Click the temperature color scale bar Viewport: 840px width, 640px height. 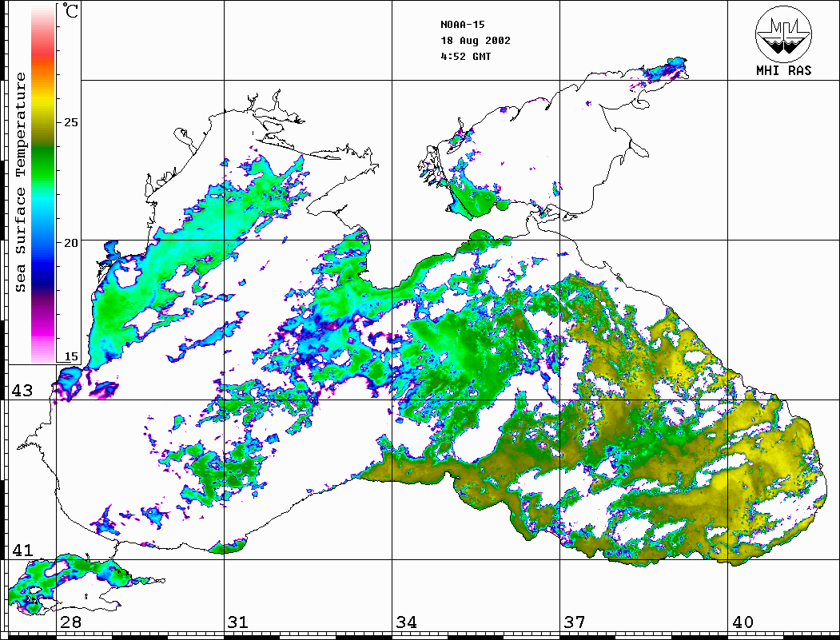coord(43,184)
